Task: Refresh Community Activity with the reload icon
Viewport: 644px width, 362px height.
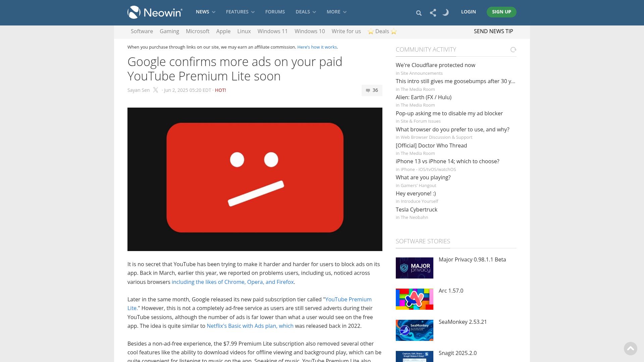Action: point(513,50)
